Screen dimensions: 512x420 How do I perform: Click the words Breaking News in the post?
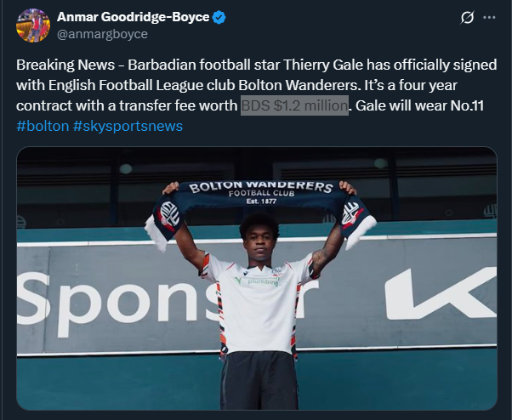coord(65,65)
